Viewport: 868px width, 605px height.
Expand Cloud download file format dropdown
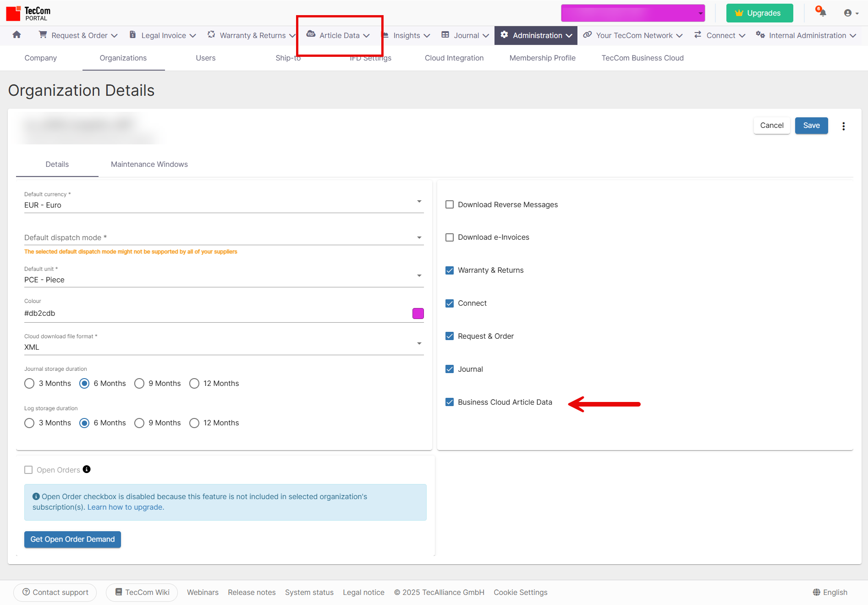coord(419,343)
